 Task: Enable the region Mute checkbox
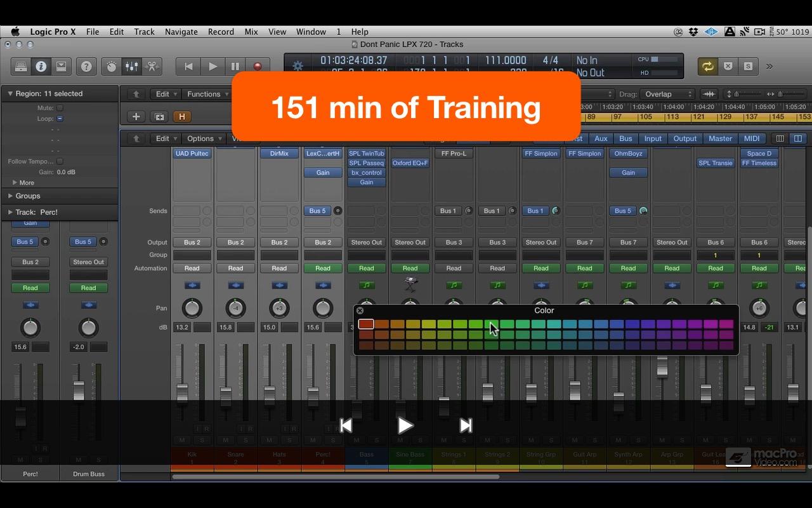coord(60,109)
